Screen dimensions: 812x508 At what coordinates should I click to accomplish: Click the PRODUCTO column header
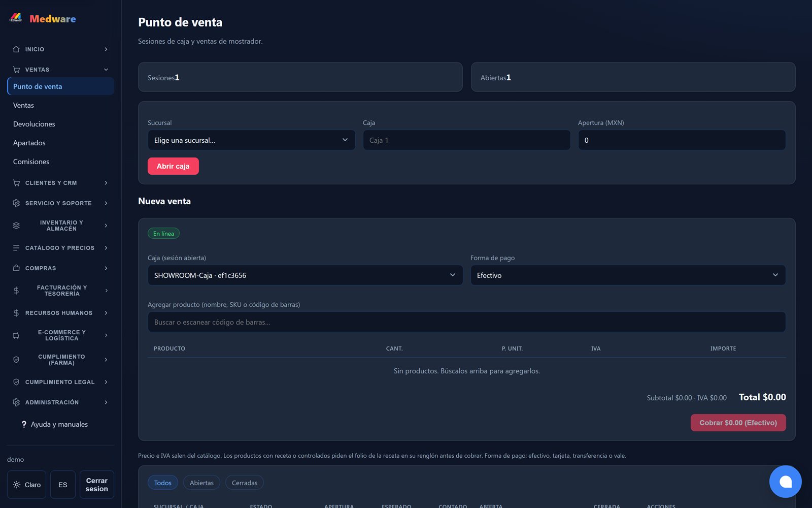tap(170, 348)
